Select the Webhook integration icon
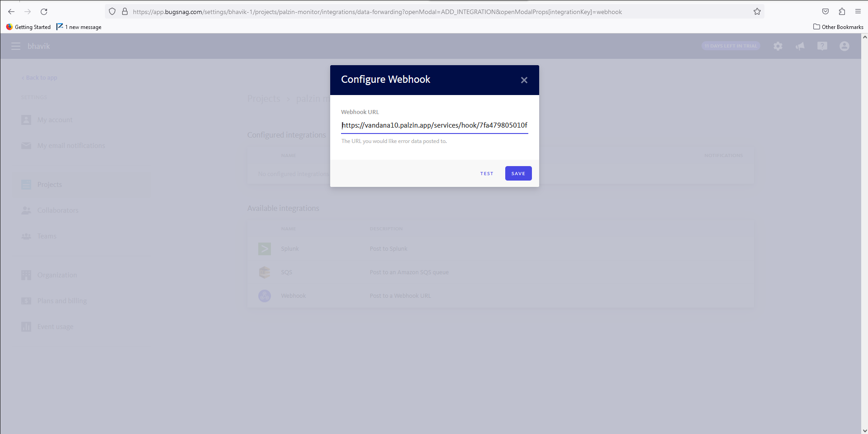Viewport: 868px width, 434px height. pyautogui.click(x=265, y=296)
